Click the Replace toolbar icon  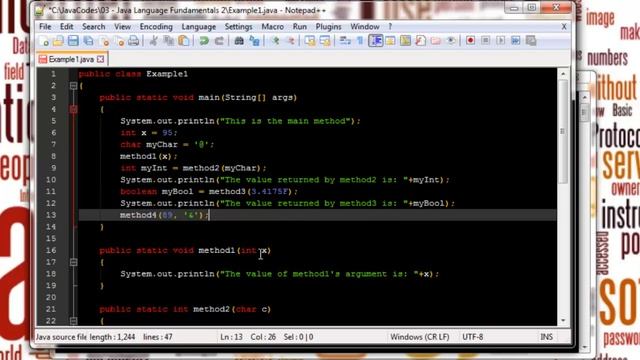tap(254, 41)
